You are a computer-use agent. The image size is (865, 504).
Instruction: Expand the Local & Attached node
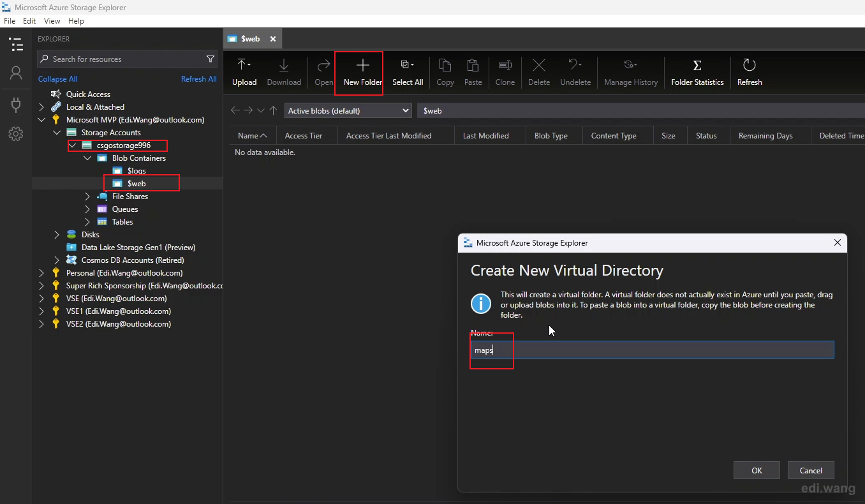pyautogui.click(x=41, y=107)
